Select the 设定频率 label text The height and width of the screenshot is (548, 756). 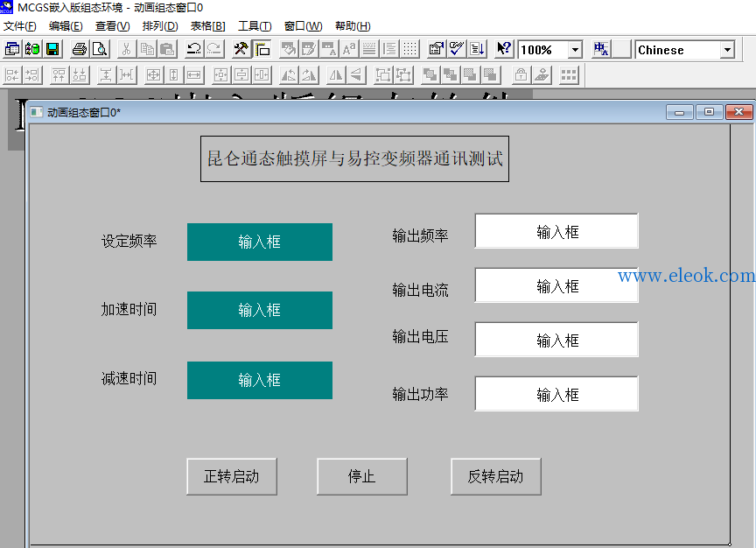pyautogui.click(x=129, y=241)
